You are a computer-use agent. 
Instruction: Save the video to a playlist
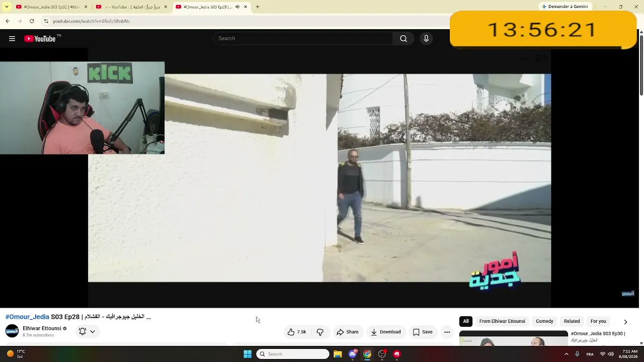(423, 332)
